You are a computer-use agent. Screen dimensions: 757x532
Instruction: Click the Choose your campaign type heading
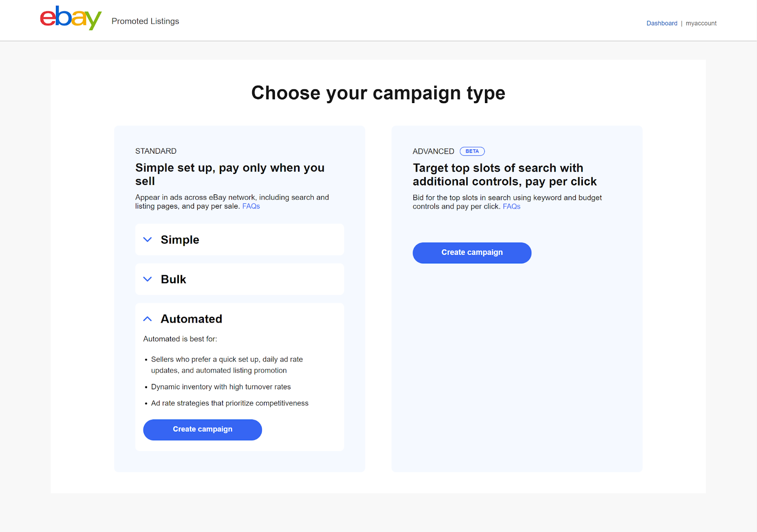click(x=378, y=93)
